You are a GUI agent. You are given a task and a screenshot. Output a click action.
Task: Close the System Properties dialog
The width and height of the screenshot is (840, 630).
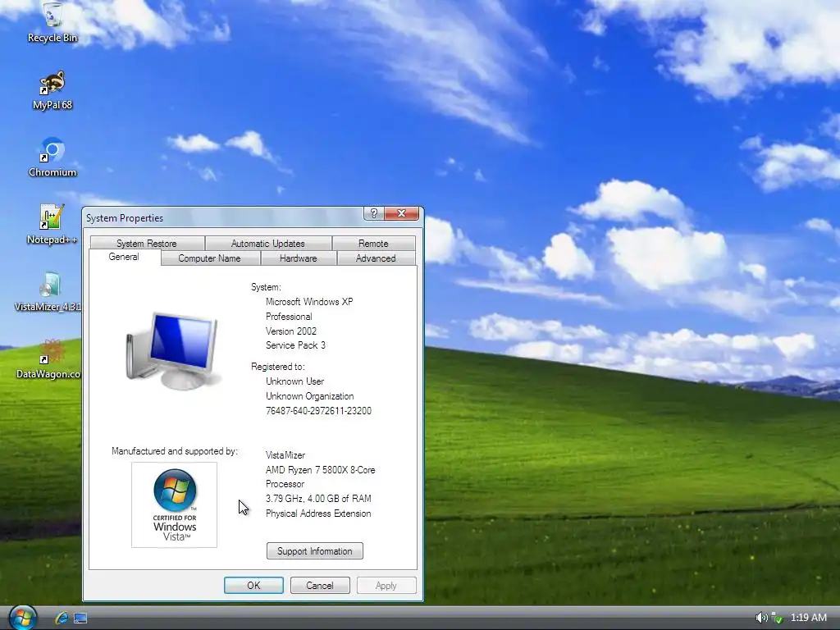click(401, 213)
